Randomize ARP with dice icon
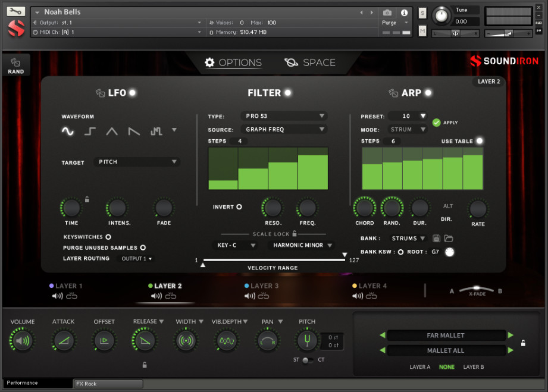Viewport: 548px width, 392px height. [x=393, y=93]
